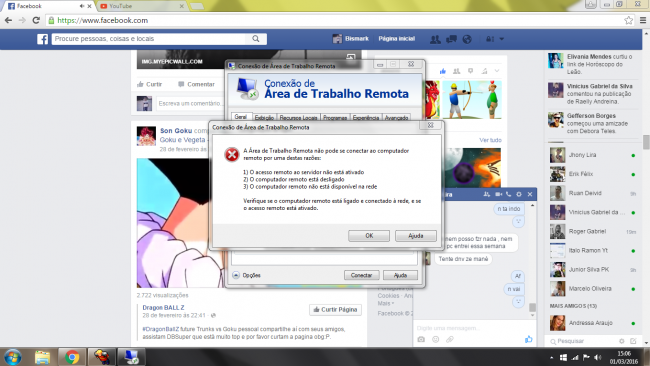Open chat with Andressa Araujo
This screenshot has height=366, width=650.
[593, 323]
